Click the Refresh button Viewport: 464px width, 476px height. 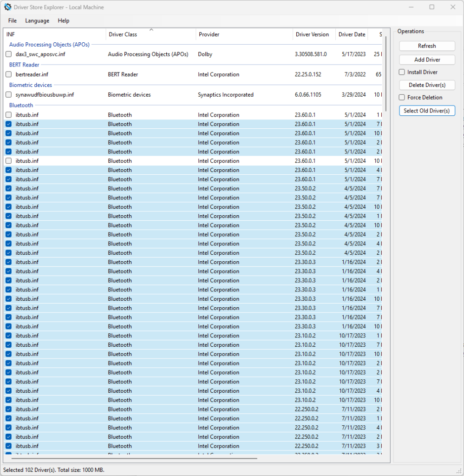427,46
